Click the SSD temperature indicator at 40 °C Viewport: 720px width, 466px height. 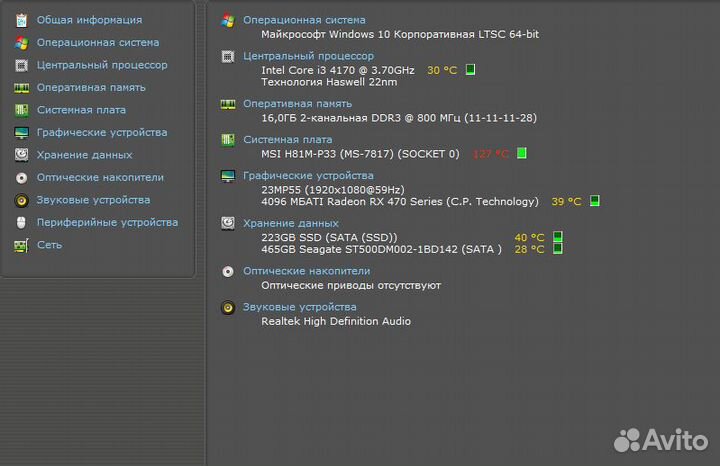[557, 236]
